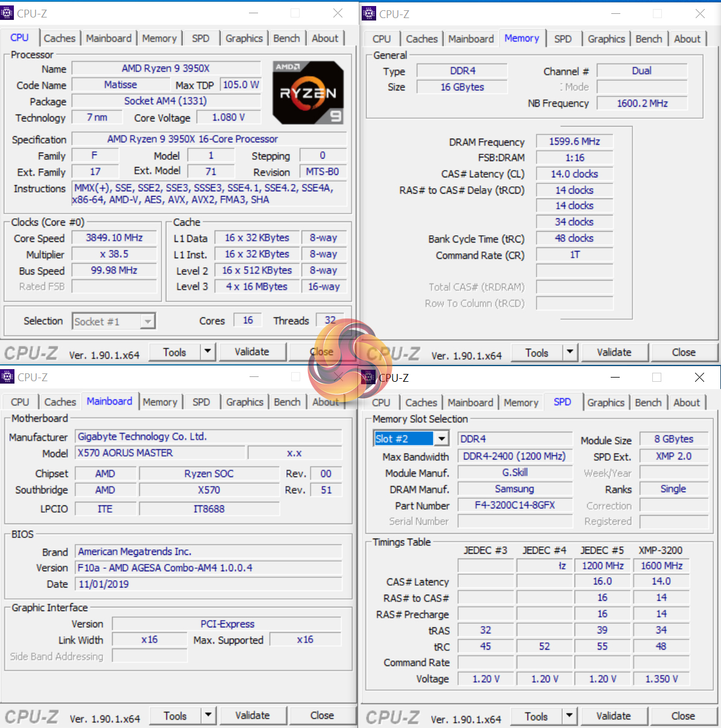The image size is (721, 728).
Task: Go to Bench tab in the Mainboard window
Action: (x=287, y=402)
